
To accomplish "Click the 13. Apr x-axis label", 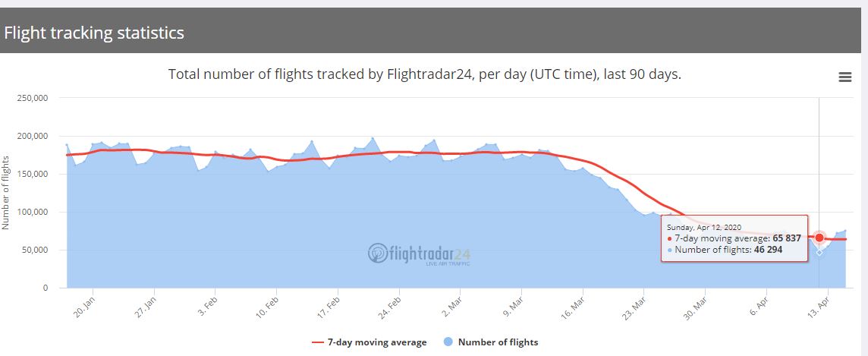I will pos(819,304).
